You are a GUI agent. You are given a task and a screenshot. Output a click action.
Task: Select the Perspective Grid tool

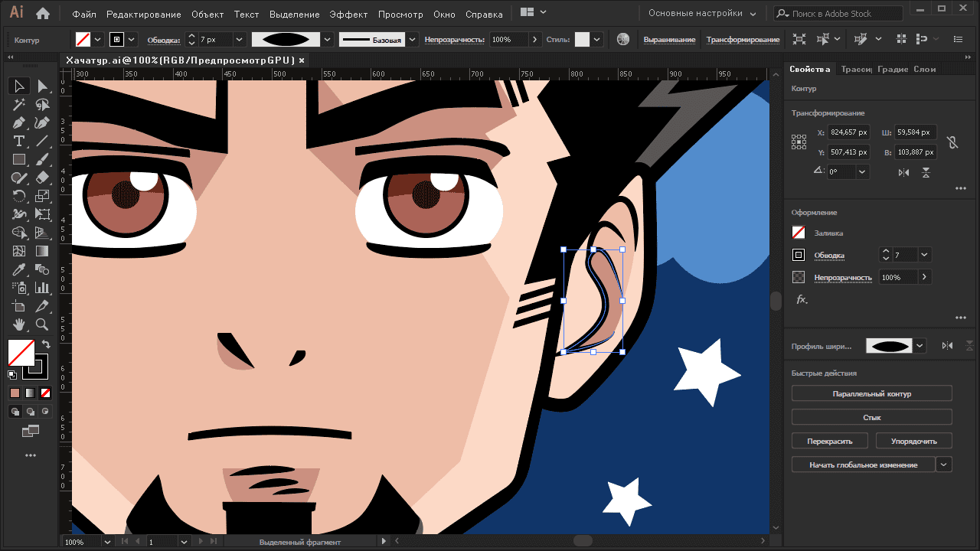point(42,233)
